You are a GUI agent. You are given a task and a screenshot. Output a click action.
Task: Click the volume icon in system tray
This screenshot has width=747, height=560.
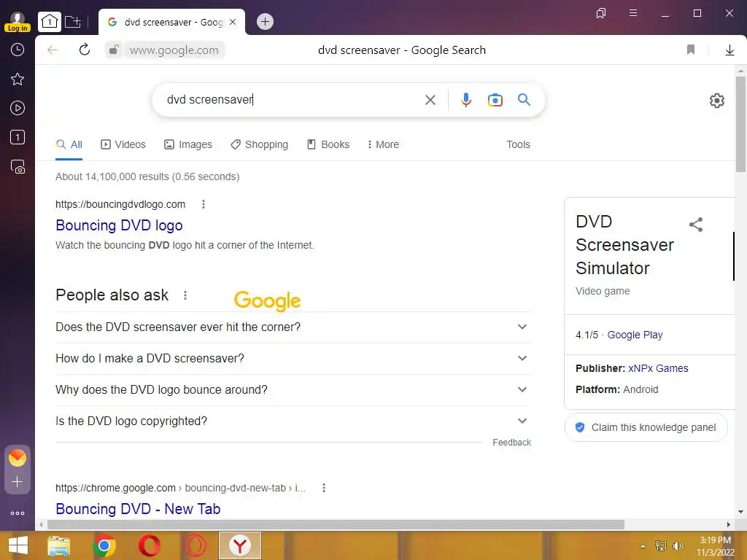(x=678, y=546)
